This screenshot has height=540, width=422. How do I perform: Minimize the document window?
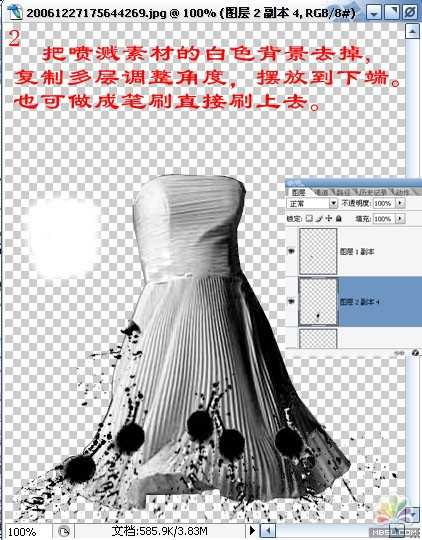click(x=373, y=13)
